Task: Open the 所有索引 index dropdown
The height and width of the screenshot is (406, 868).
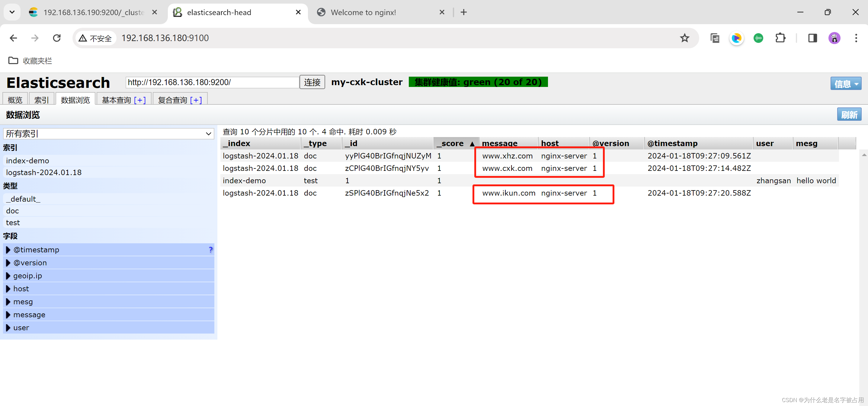Action: coord(108,134)
